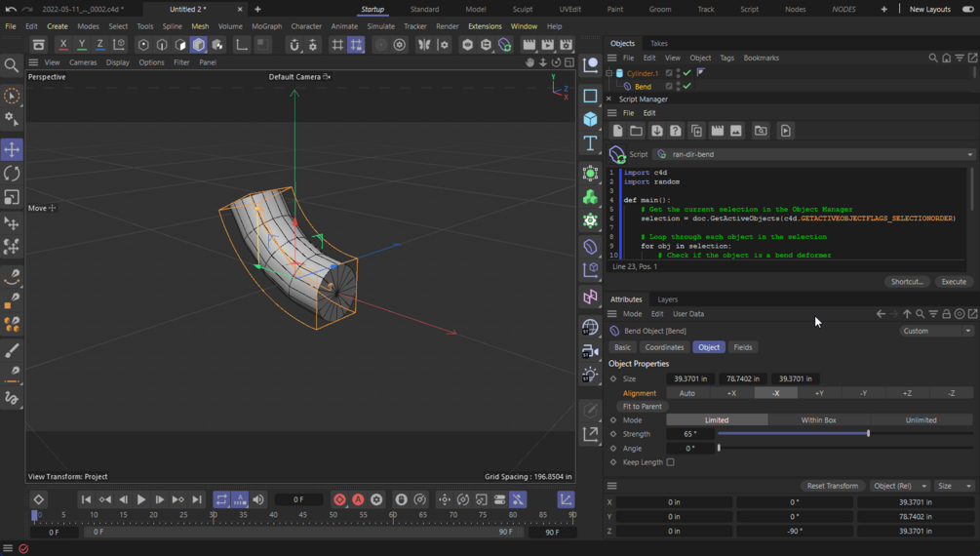Viewport: 980px width, 556px height.
Task: Select the Rotate tool
Action: 12,174
